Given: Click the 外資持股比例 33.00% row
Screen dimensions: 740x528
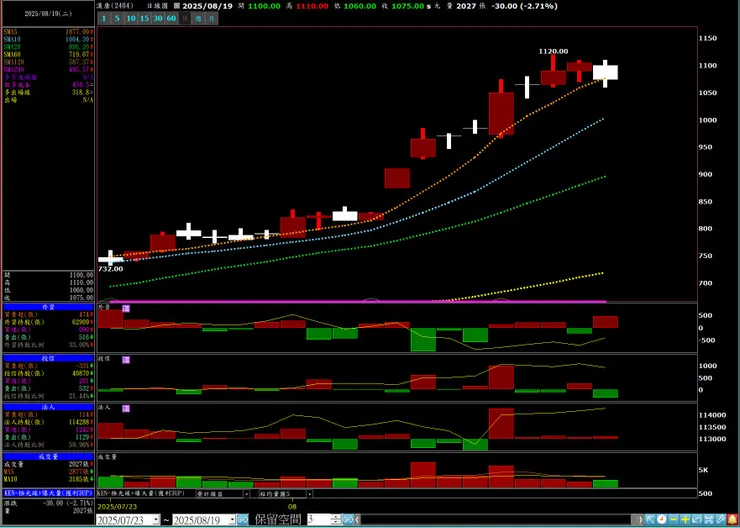Looking at the screenshot, I should click(x=48, y=345).
